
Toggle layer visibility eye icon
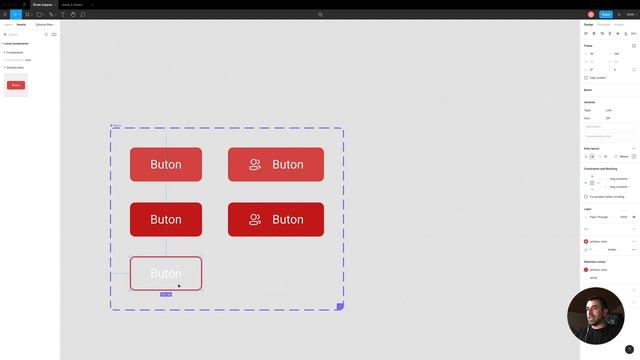point(634,217)
